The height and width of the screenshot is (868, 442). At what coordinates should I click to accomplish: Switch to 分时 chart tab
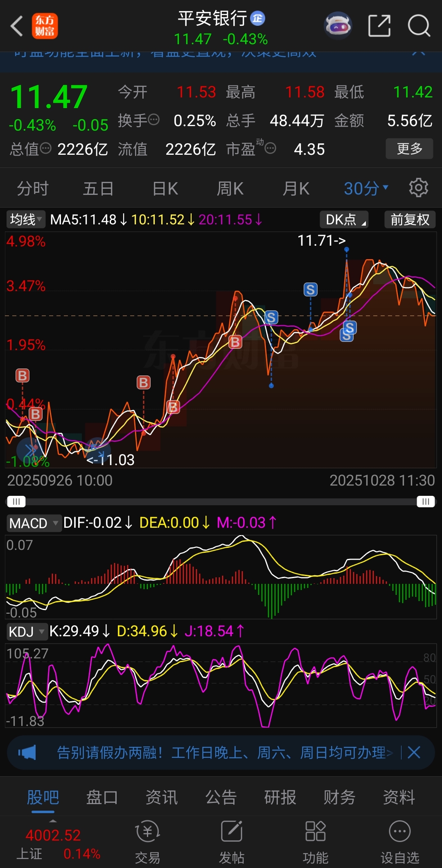[33, 188]
